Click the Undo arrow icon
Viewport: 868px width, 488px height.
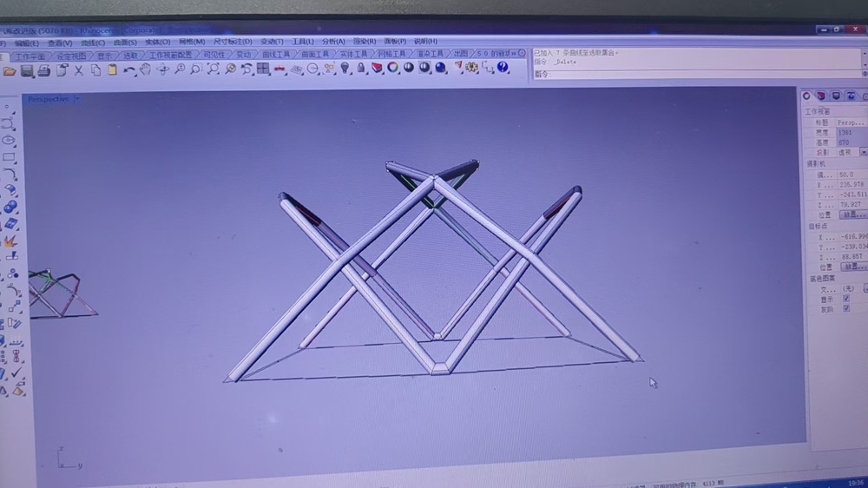coord(129,69)
